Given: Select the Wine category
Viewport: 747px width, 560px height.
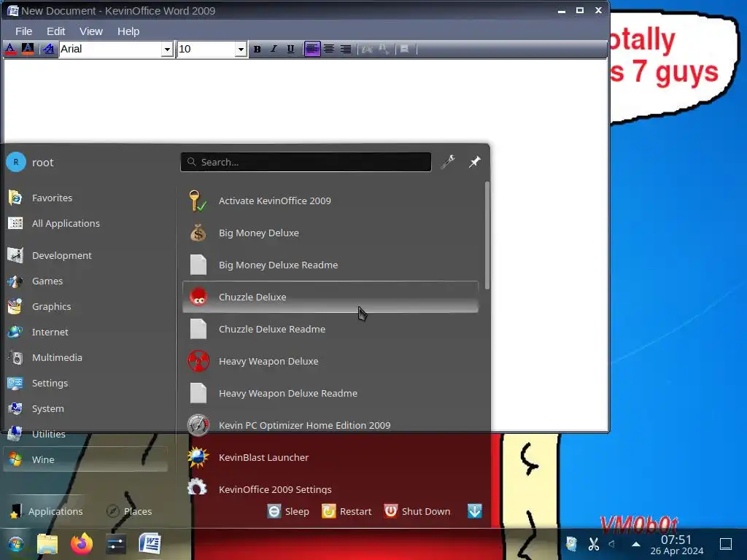Looking at the screenshot, I should [x=86, y=459].
